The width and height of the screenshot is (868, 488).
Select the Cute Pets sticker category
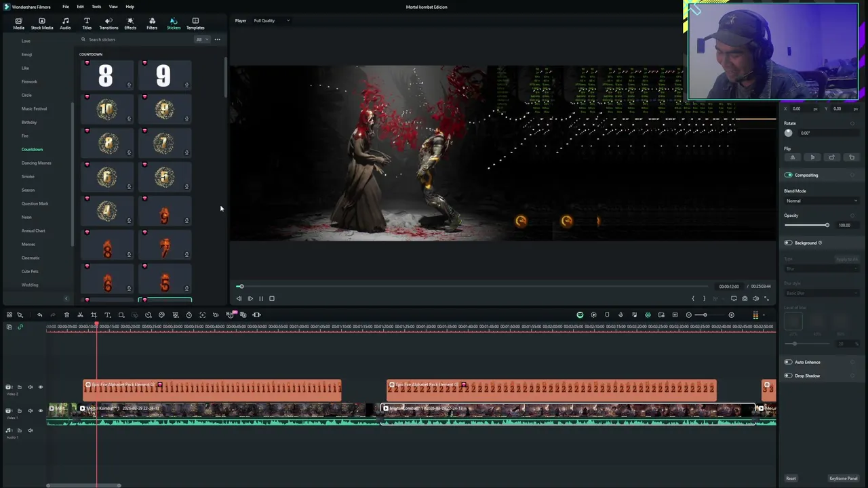[30, 271]
